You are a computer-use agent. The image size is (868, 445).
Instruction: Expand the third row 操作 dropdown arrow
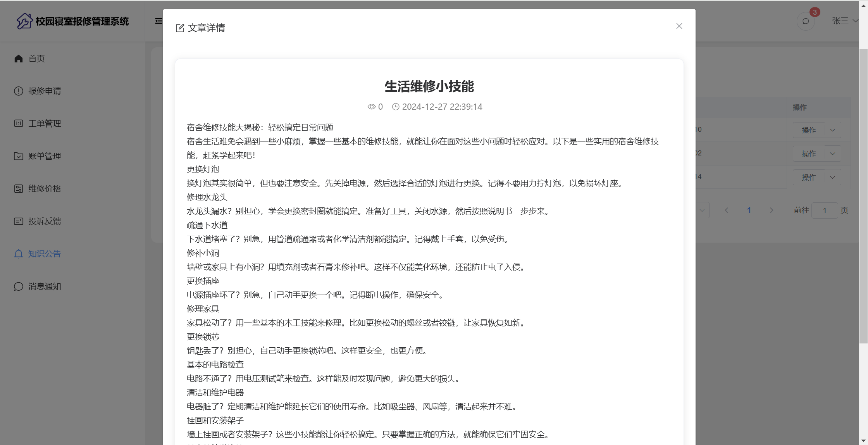(832, 178)
